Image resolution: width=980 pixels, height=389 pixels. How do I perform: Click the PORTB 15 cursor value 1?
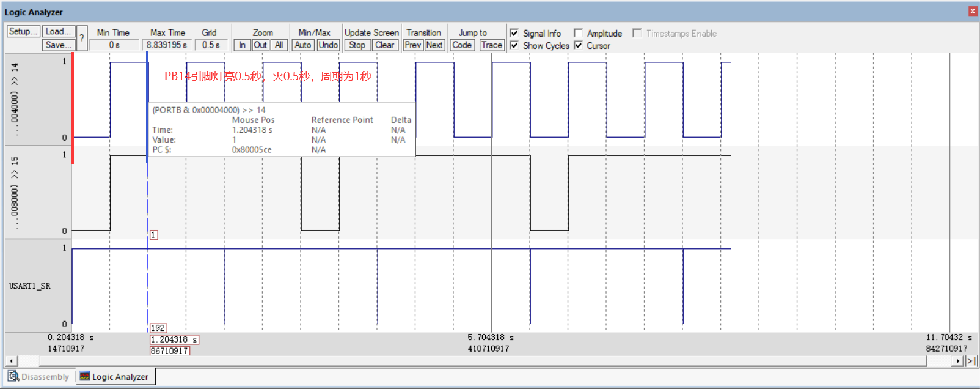tap(153, 235)
